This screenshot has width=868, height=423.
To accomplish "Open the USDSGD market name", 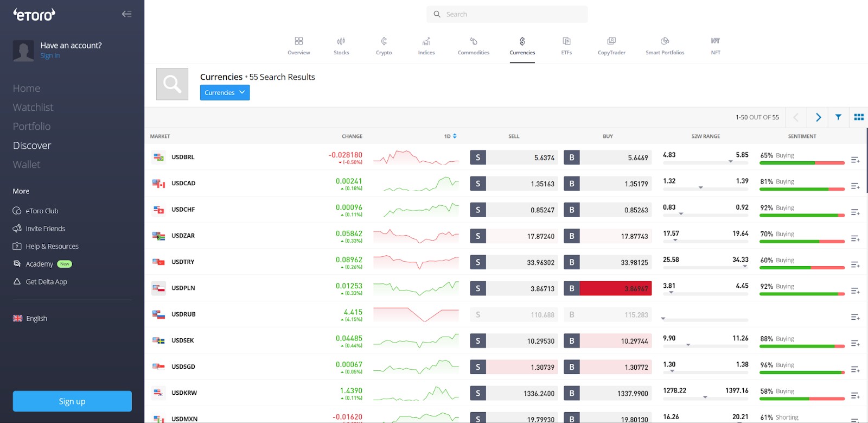I will tap(183, 367).
